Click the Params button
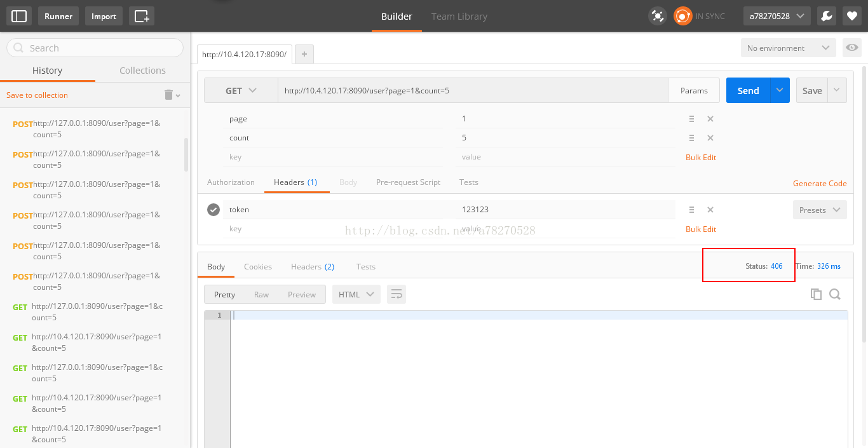 pos(694,91)
